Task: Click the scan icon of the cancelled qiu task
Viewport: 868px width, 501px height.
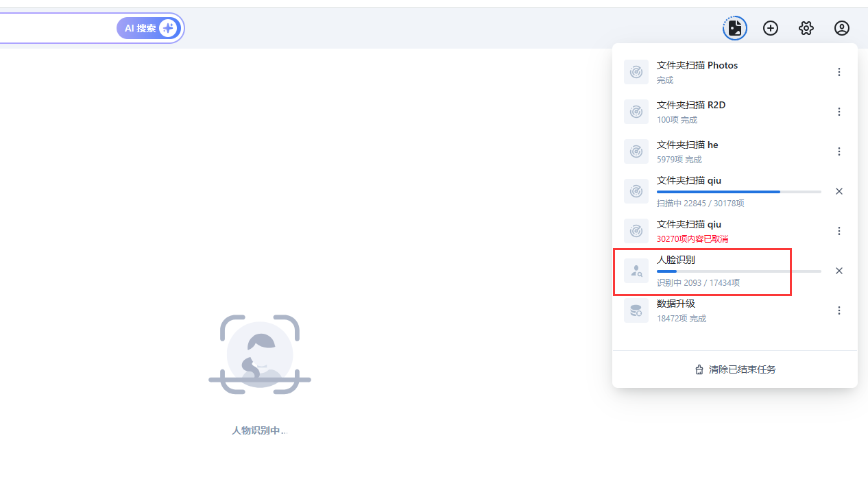Action: click(x=636, y=231)
